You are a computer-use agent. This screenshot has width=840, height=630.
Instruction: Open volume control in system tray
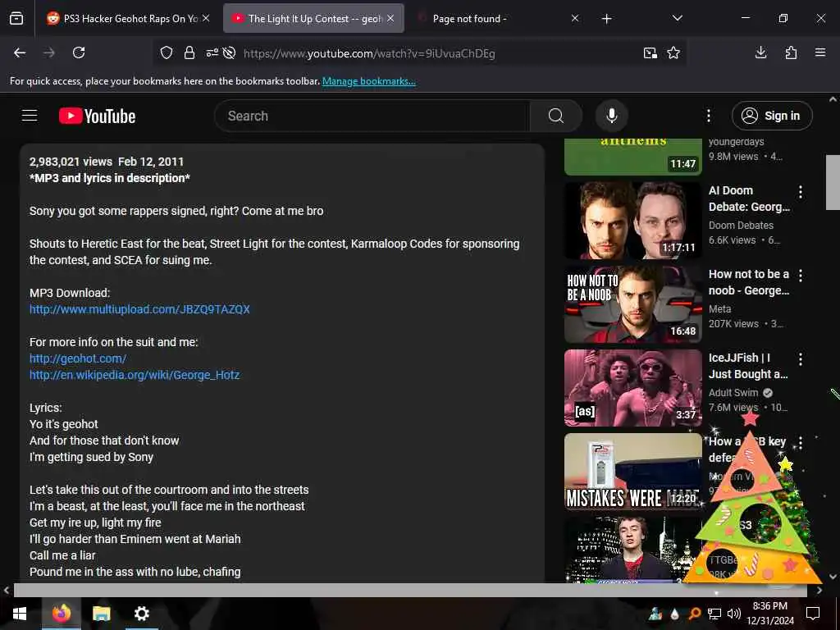pos(734,614)
